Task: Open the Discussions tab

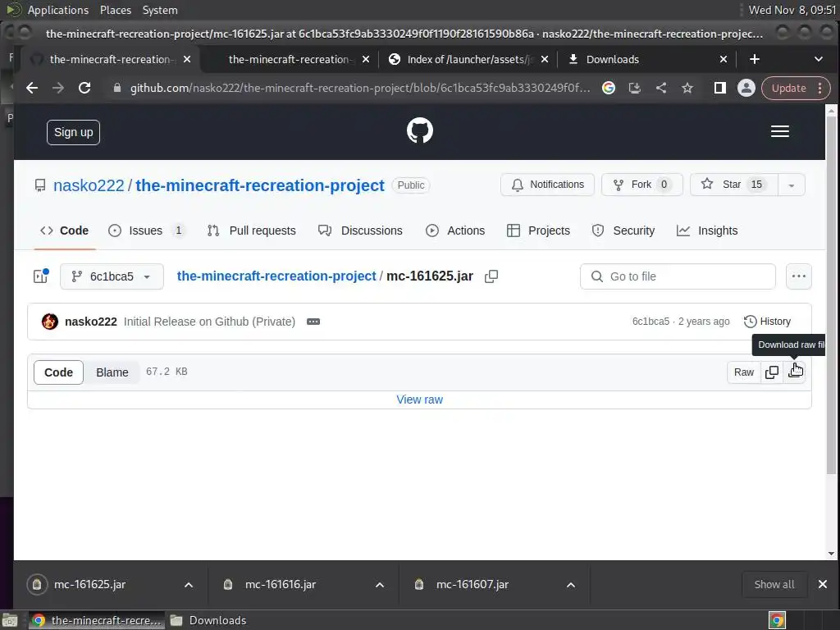Action: (x=361, y=231)
